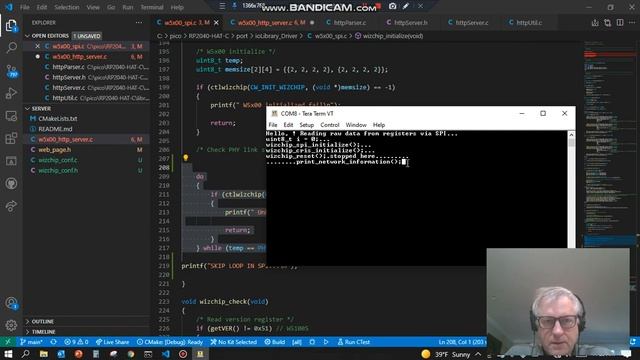Click the Bandicam hamburger menu icon
Screen dimensions: 640x360
pos(222,6)
